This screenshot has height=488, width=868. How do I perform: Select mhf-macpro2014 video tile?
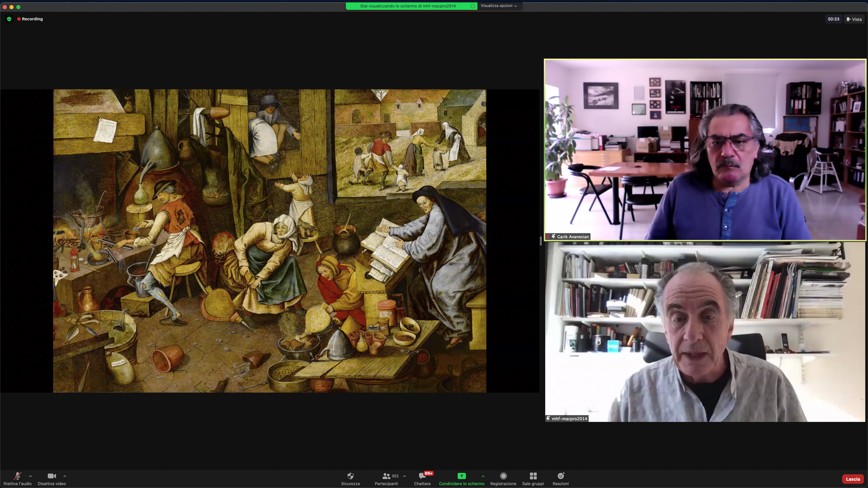(x=705, y=332)
